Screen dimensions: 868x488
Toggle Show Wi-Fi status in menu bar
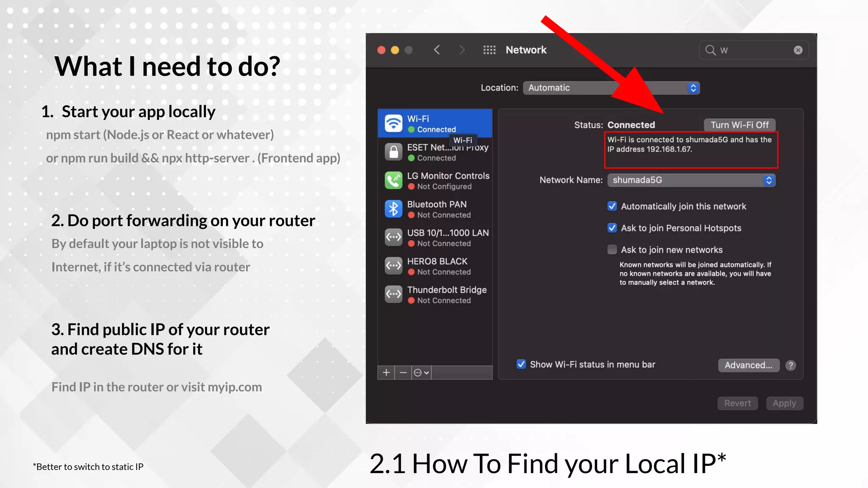[521, 364]
